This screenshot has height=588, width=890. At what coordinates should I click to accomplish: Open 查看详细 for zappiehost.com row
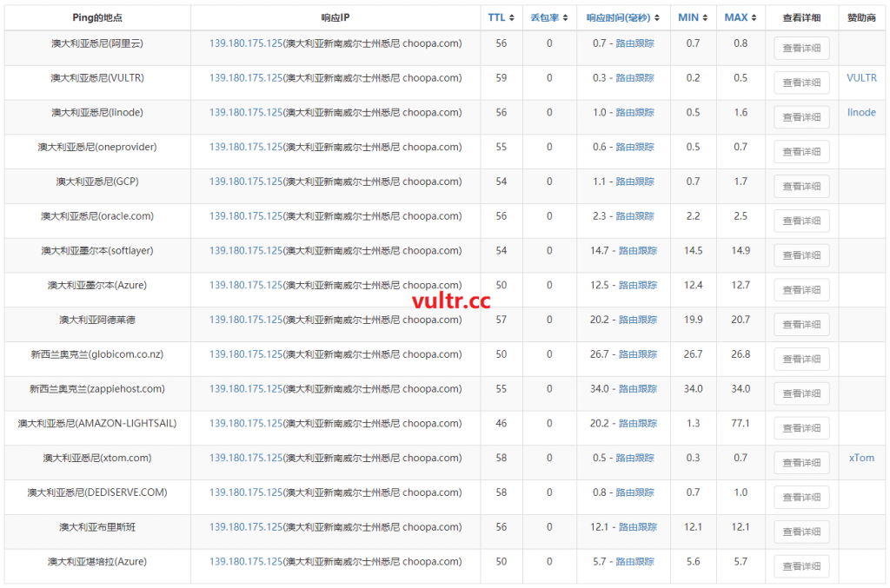click(801, 393)
